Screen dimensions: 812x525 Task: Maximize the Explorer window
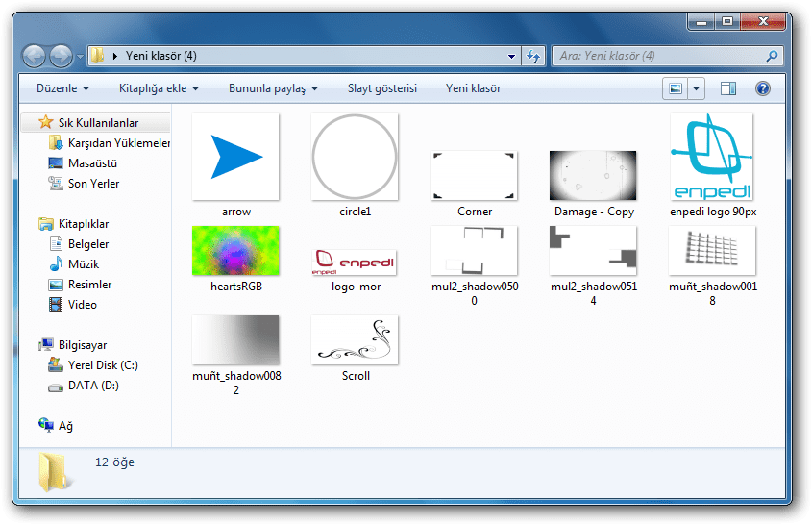727,22
